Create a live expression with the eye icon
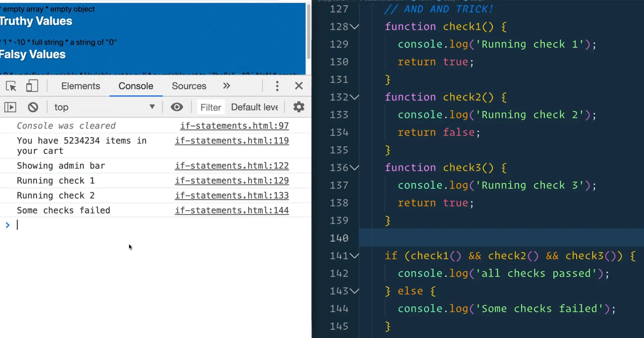Viewport: 644px width, 338px height. [177, 107]
